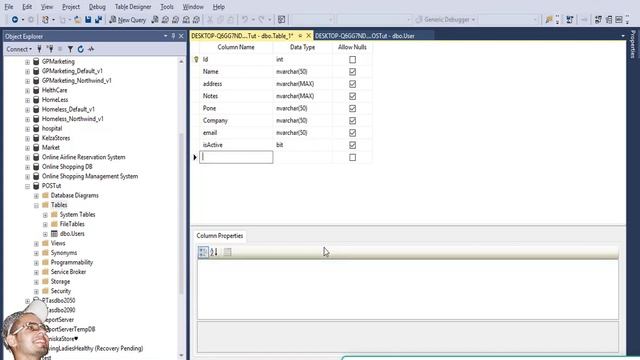Close the dbo.Table_1 tab

click(x=309, y=36)
